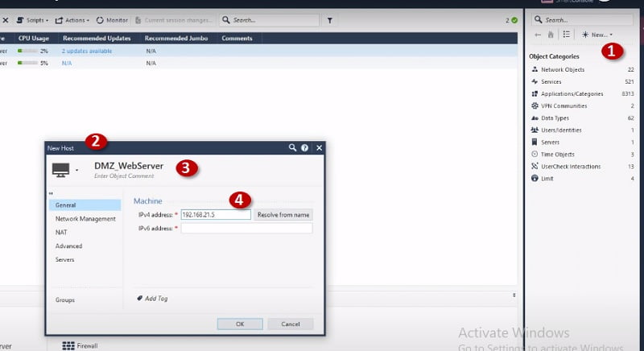Click the Monitor toolbar button
This screenshot has height=351, width=644.
(112, 20)
